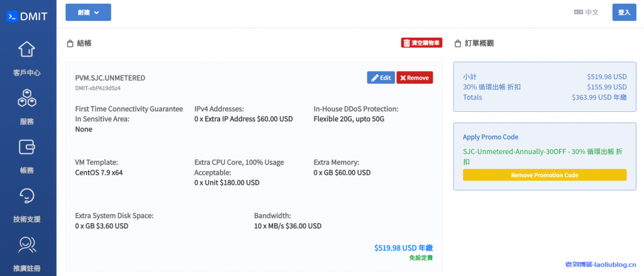Screen dimensions: 644x276
Task: Empty the cart with 清空購物車
Action: (x=422, y=43)
